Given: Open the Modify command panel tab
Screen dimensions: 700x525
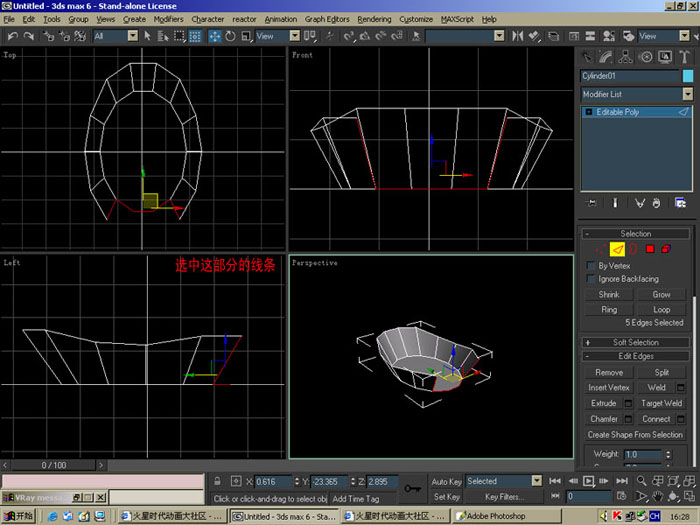Looking at the screenshot, I should point(606,57).
